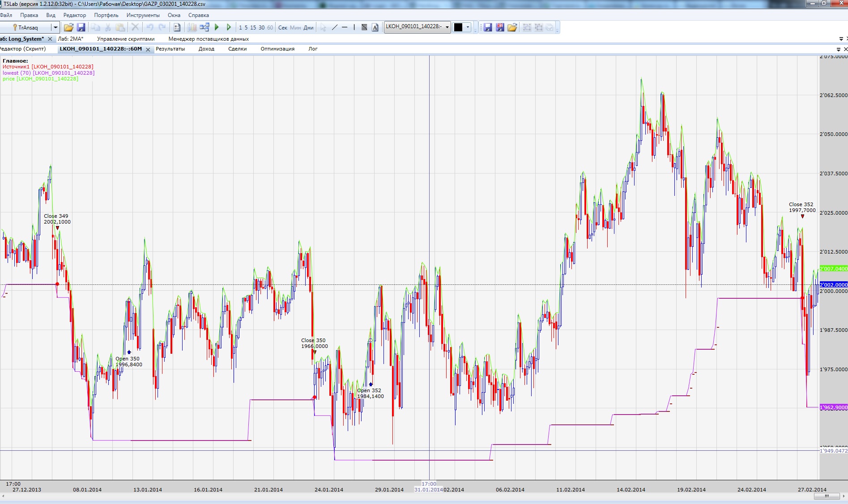Open the bar chart icon in toolbar
Screen dimensions: 848x504
tap(192, 27)
